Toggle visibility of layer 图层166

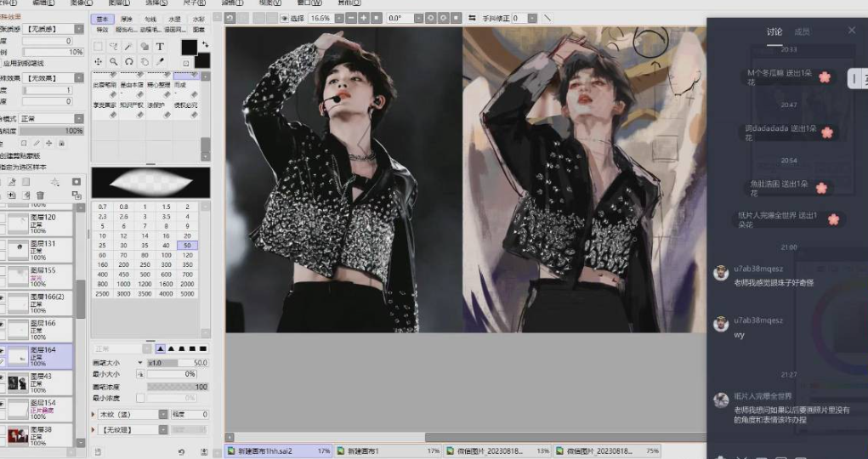pyautogui.click(x=3, y=325)
